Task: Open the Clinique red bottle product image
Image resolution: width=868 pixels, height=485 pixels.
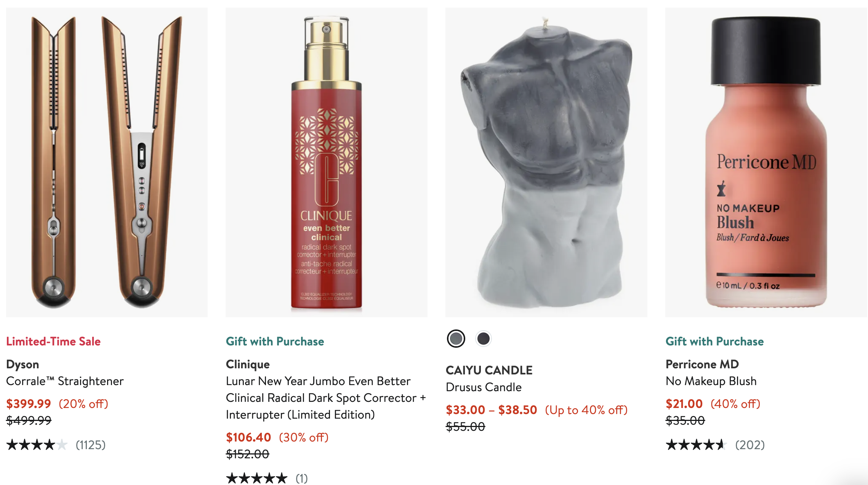Action: [327, 162]
